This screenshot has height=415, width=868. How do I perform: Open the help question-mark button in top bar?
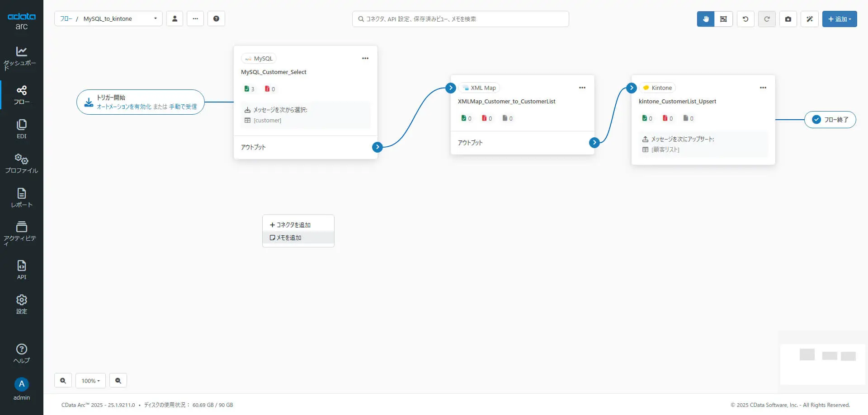pyautogui.click(x=216, y=19)
